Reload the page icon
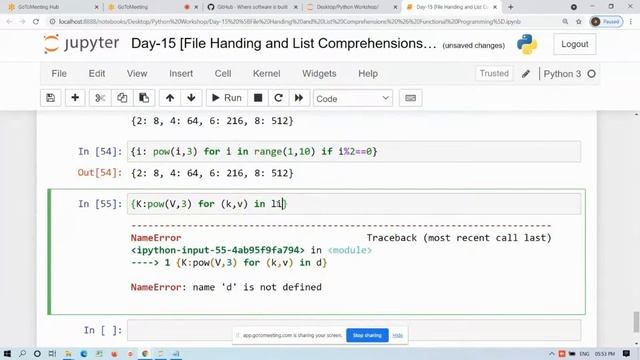 click(x=36, y=22)
